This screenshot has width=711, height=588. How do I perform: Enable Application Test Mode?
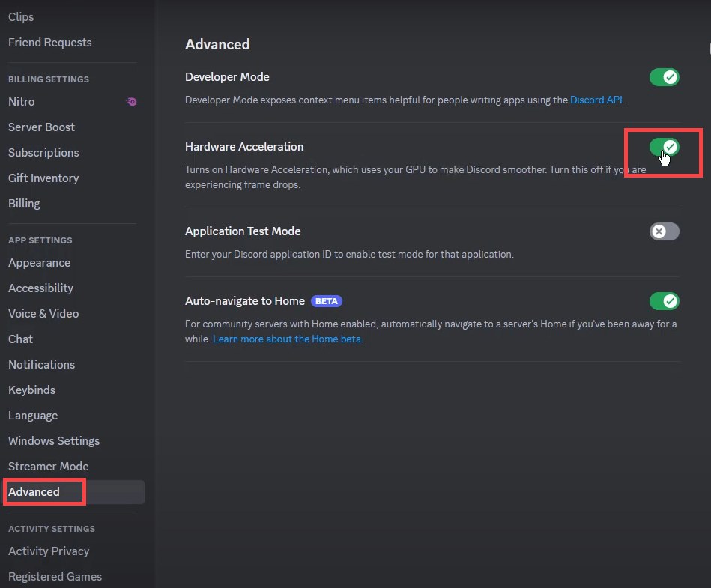(664, 231)
